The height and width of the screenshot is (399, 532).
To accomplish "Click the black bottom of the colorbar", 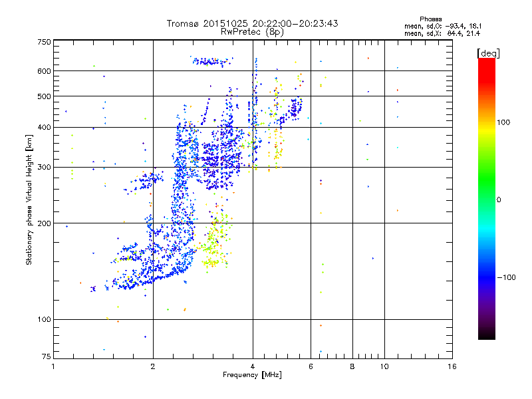I will [x=487, y=335].
